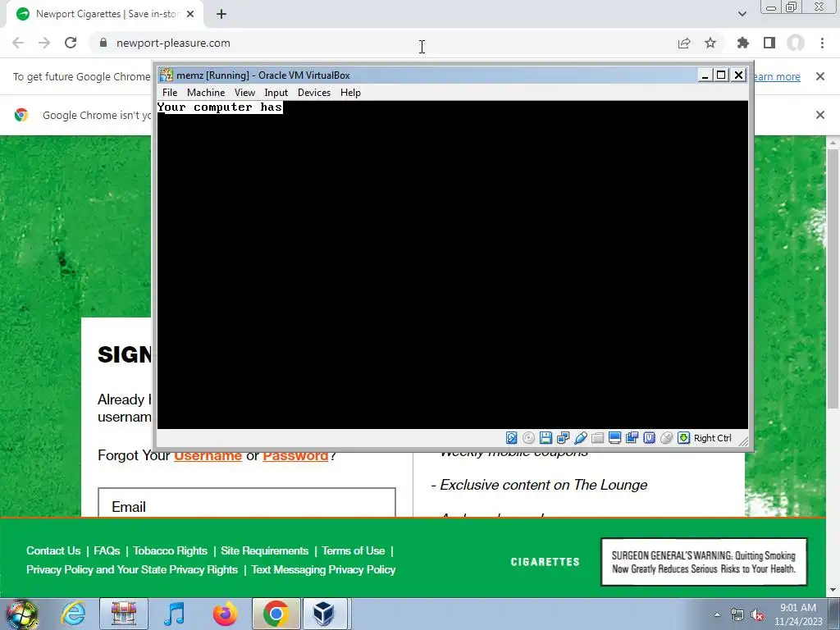
Task: Click the CPU virtualization chip icon in VirtualBox
Action: click(x=650, y=438)
